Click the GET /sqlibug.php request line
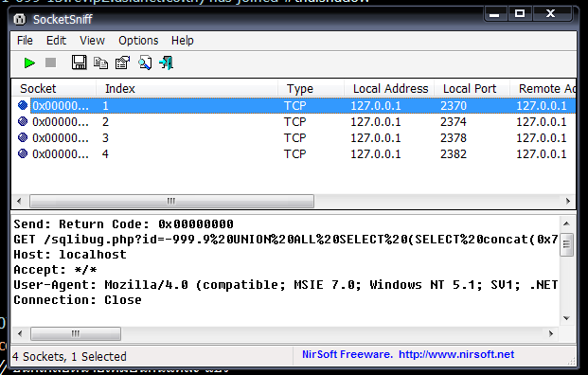The height and width of the screenshot is (375, 588). tap(286, 240)
